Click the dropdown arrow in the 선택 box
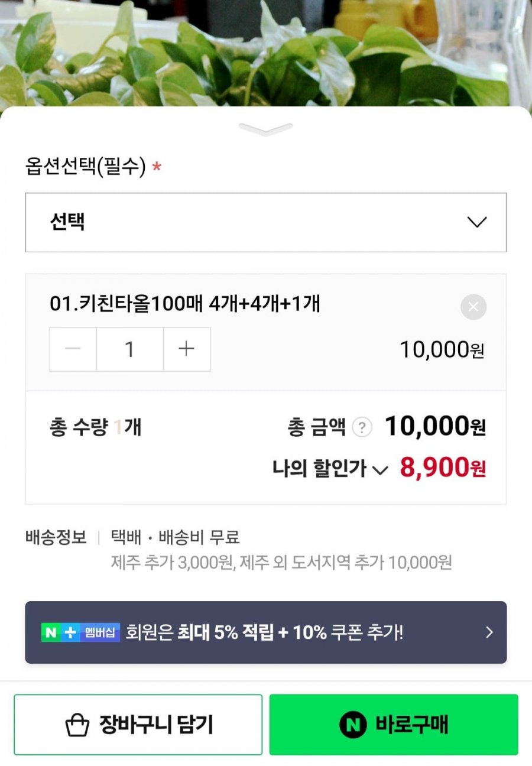Image resolution: width=532 pixels, height=766 pixels. coord(476,222)
